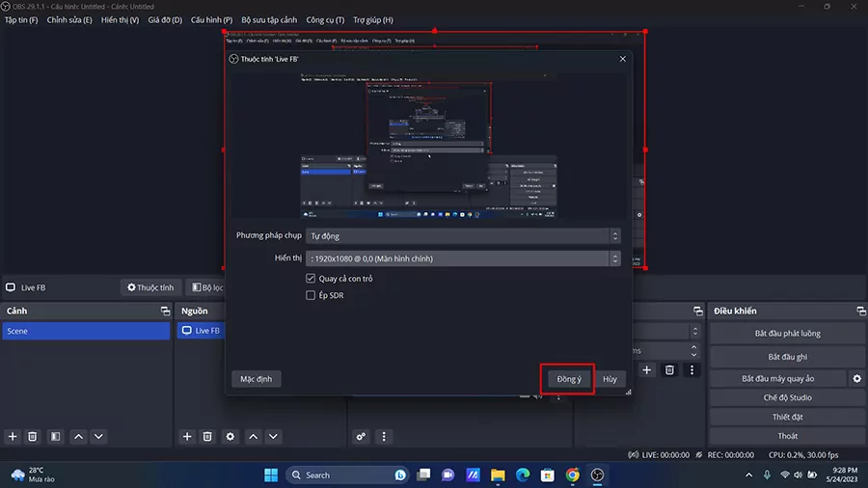Move source up arrow in Nguồn panel

click(254, 437)
